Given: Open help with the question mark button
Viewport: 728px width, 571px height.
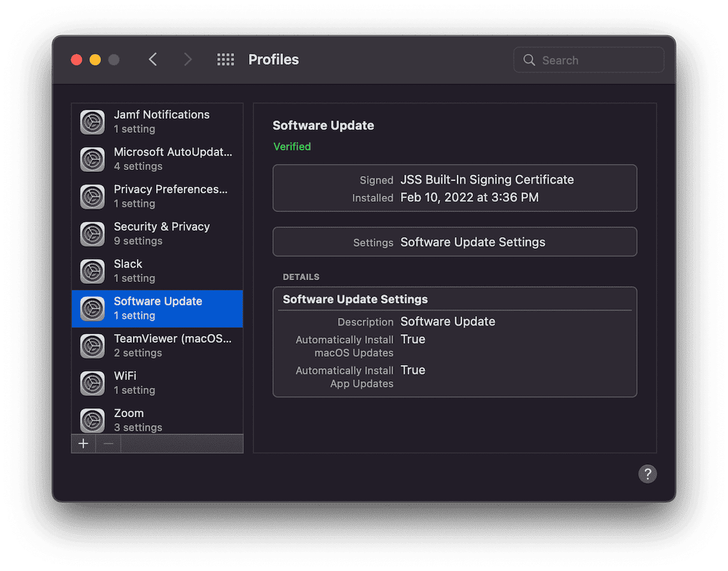Looking at the screenshot, I should (647, 474).
